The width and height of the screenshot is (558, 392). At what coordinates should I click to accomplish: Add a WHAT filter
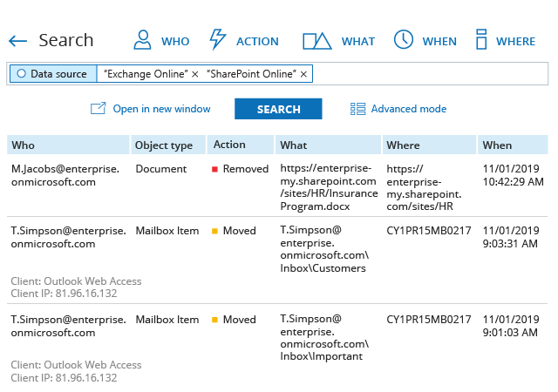coord(339,41)
